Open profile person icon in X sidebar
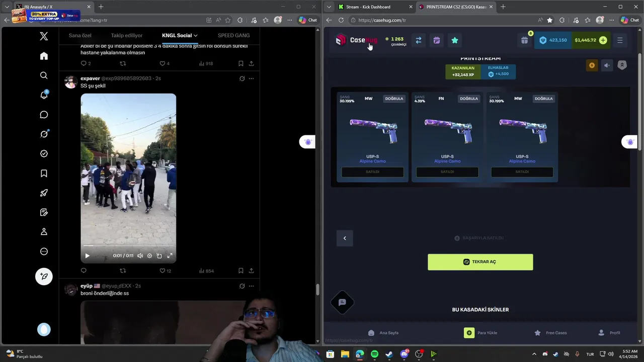The image size is (644, 362). (44, 232)
